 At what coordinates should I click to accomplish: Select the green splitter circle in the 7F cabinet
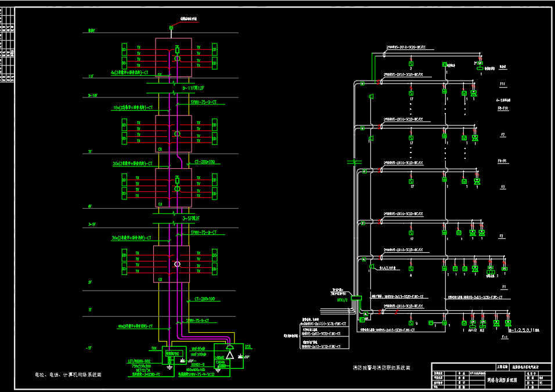click(x=177, y=133)
